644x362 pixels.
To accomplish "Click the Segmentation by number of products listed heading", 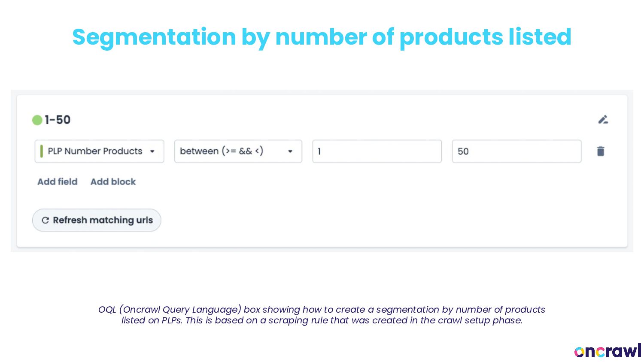I will point(322,37).
